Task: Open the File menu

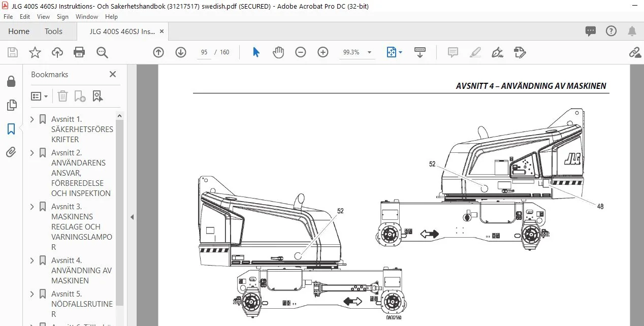Action: pyautogui.click(x=9, y=17)
